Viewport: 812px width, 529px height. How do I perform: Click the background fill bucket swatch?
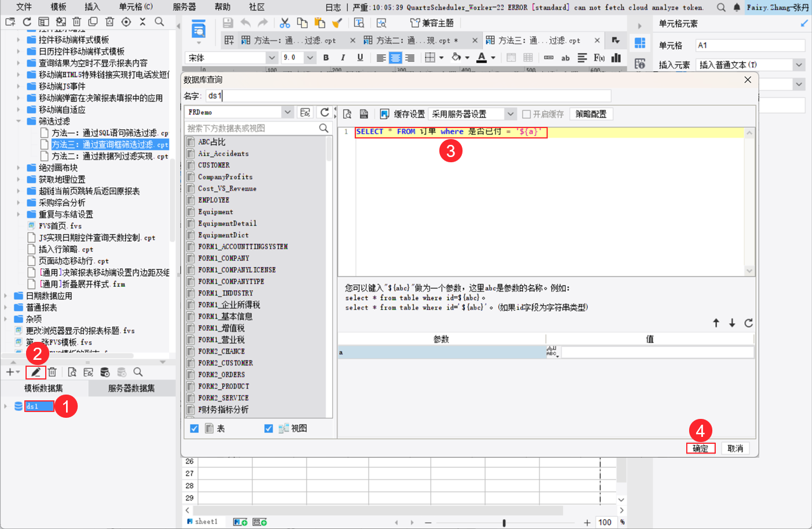457,57
